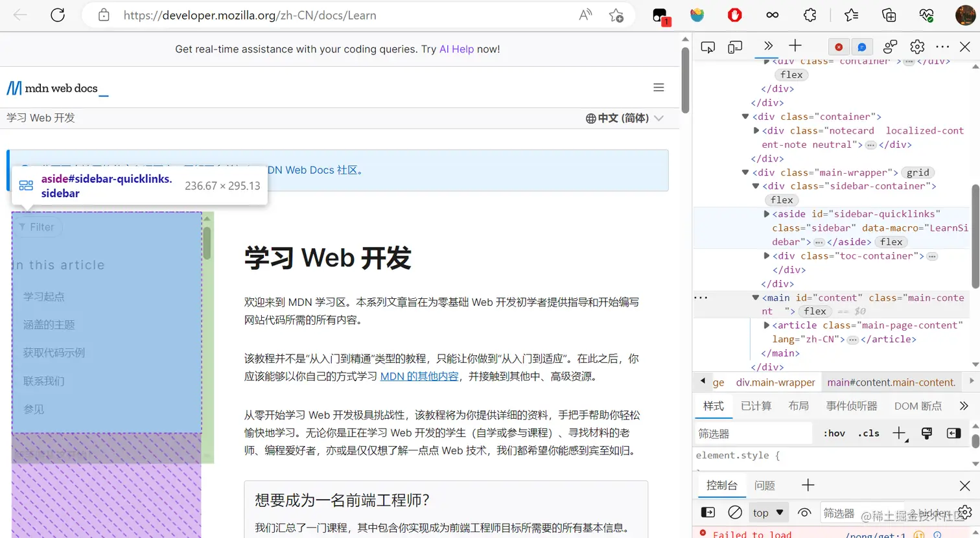Open the Collections panel

click(889, 15)
